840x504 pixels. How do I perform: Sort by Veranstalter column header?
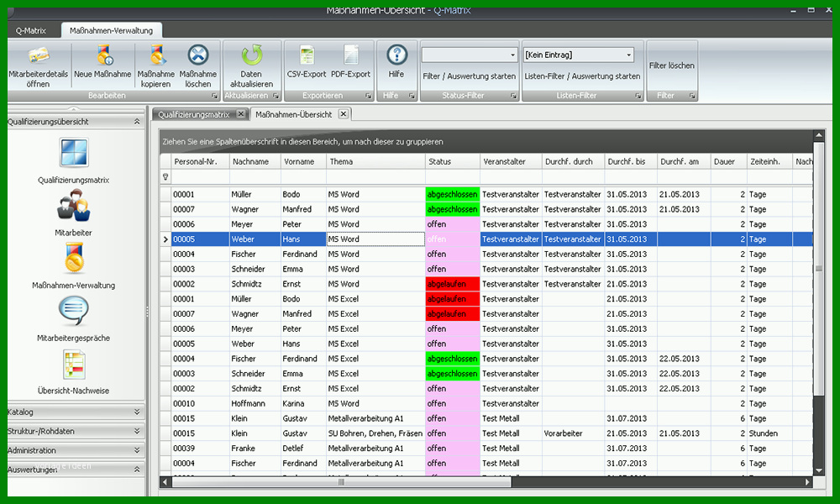pos(511,161)
